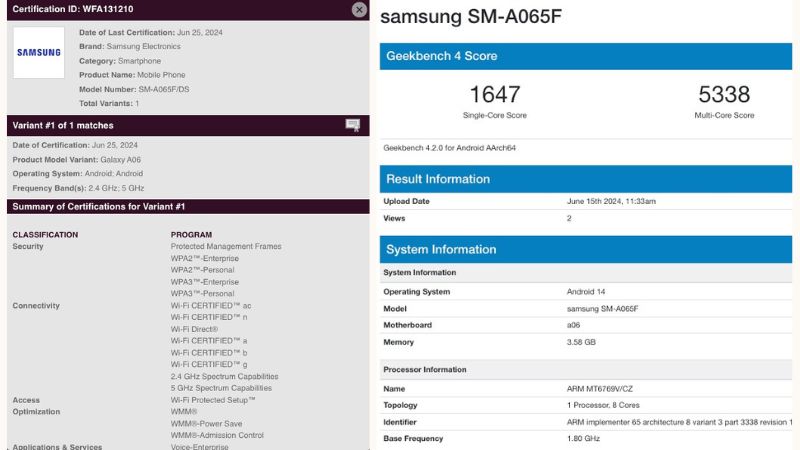Click the Upload Date value June 15th 2024

point(611,201)
